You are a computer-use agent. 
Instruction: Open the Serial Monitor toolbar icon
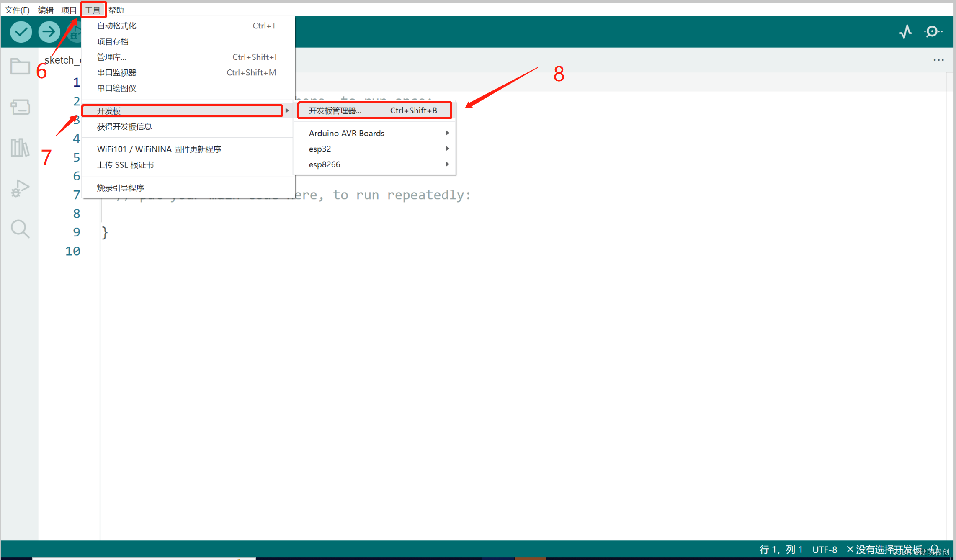pos(933,32)
